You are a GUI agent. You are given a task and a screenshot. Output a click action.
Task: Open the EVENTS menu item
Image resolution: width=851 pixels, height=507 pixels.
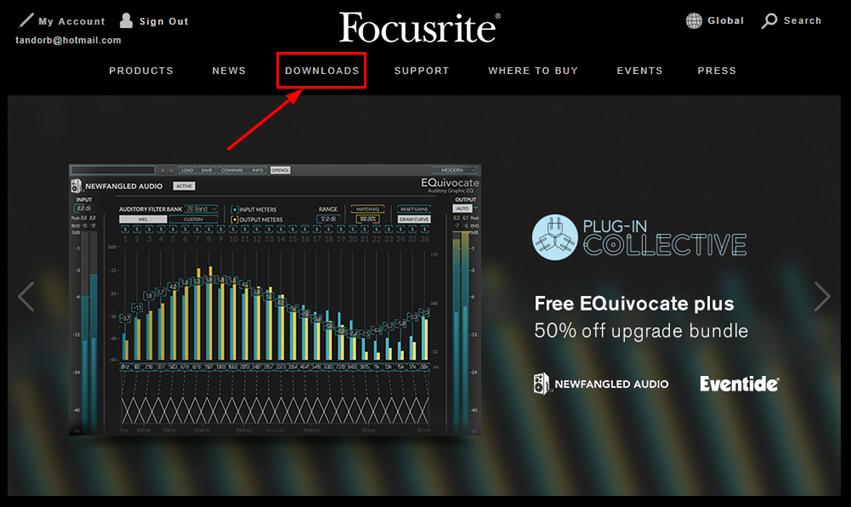[x=640, y=71]
